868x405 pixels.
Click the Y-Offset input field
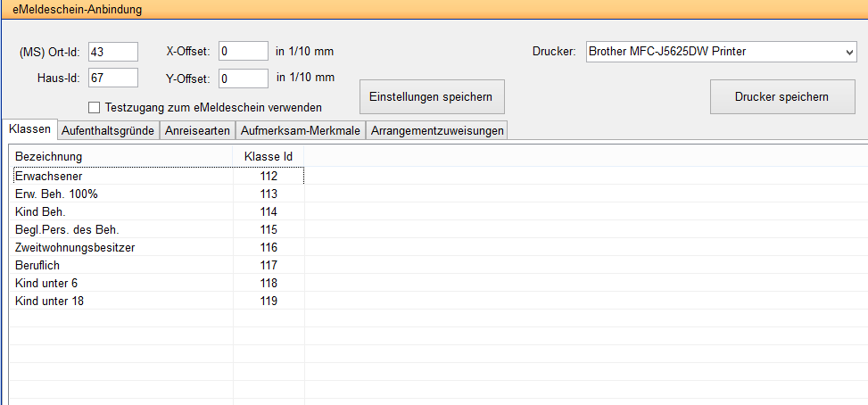coord(243,79)
